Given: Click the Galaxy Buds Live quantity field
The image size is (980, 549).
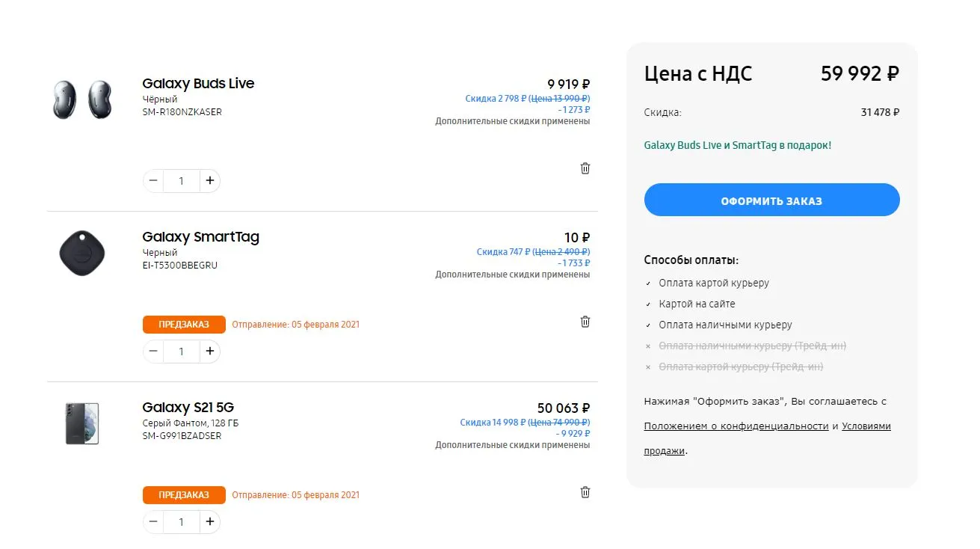Looking at the screenshot, I should [181, 181].
